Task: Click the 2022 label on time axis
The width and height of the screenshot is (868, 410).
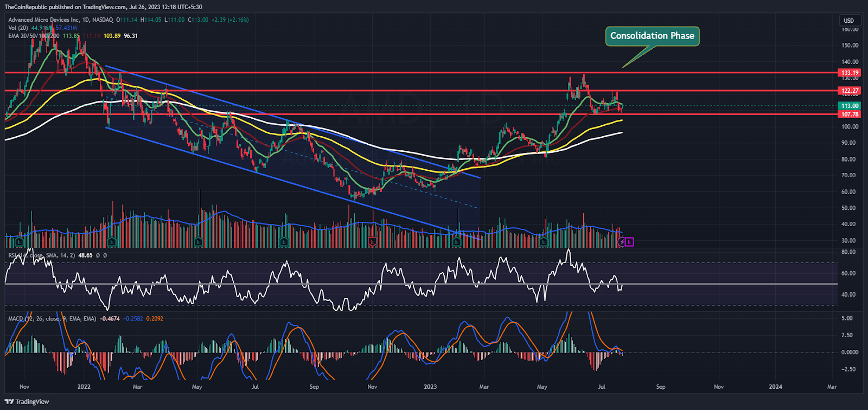Action: click(84, 387)
